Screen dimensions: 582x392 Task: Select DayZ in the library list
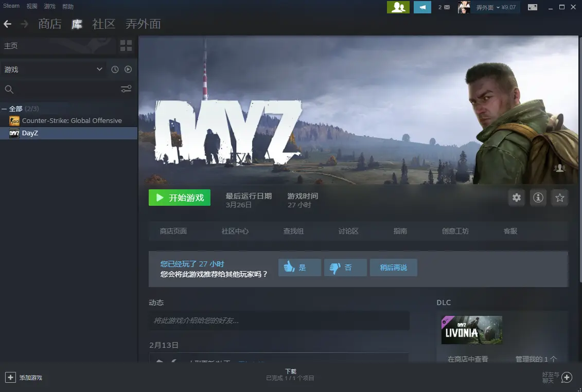tap(68, 133)
